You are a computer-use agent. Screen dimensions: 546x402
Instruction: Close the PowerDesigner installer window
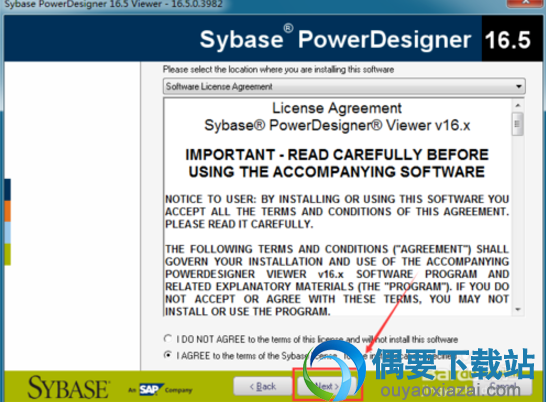point(525,3)
